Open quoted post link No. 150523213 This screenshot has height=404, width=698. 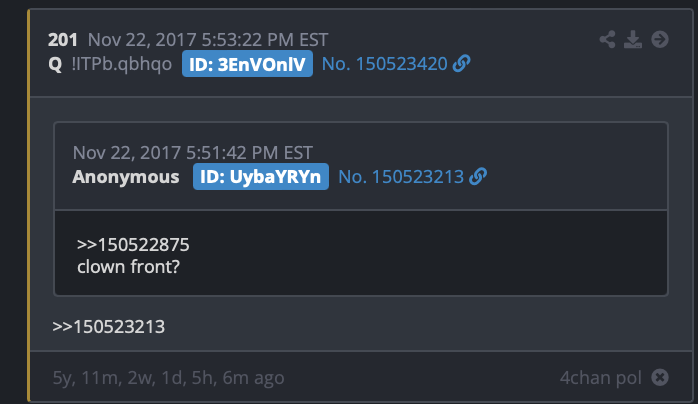point(401,177)
